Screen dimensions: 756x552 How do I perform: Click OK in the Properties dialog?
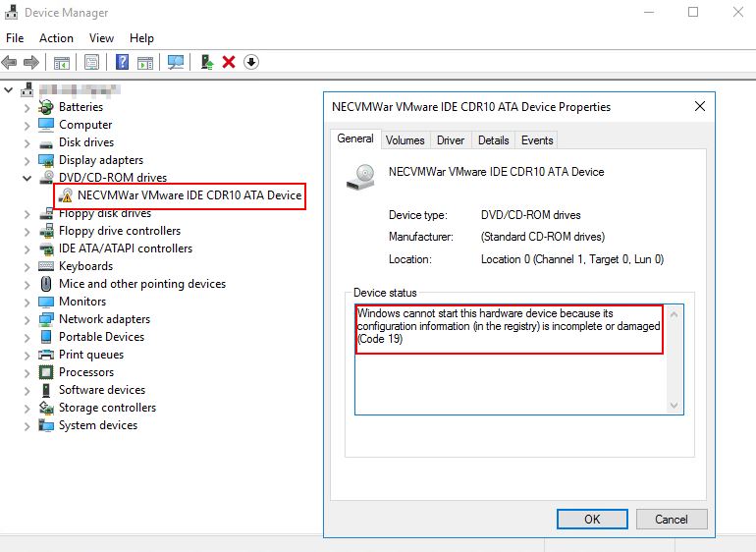(x=592, y=520)
